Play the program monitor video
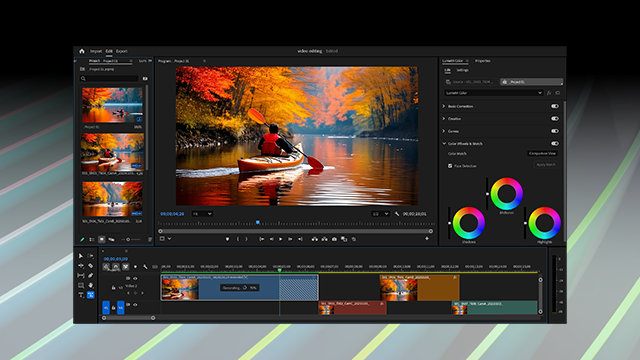Viewport: 640px width, 360px height. 280,239
